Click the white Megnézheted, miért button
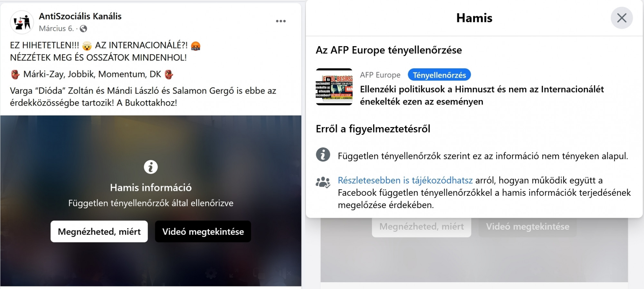The height and width of the screenshot is (289, 644). tap(99, 232)
